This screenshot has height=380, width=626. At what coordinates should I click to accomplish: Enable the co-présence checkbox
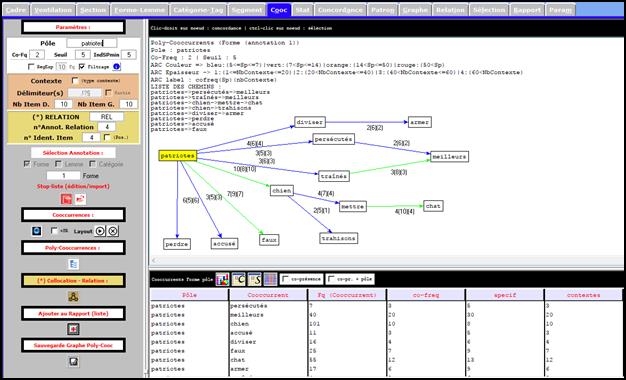[x=285, y=279]
